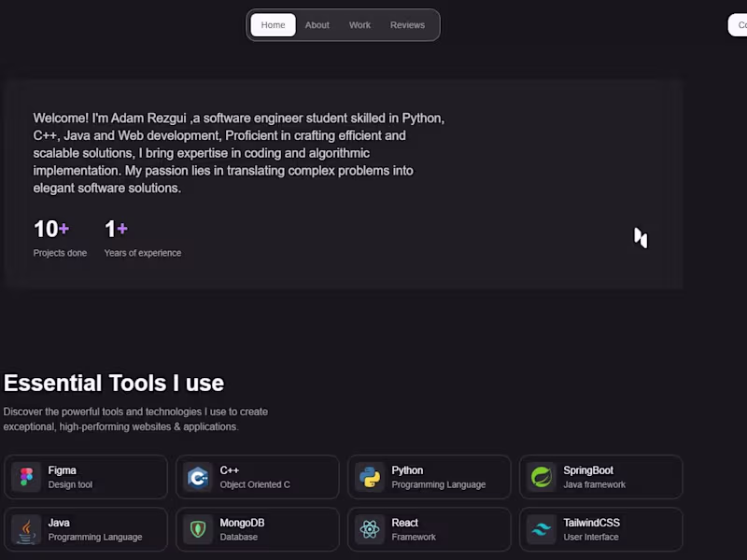The width and height of the screenshot is (747, 560).
Task: Click the MongoDB shield icon
Action: tap(199, 529)
